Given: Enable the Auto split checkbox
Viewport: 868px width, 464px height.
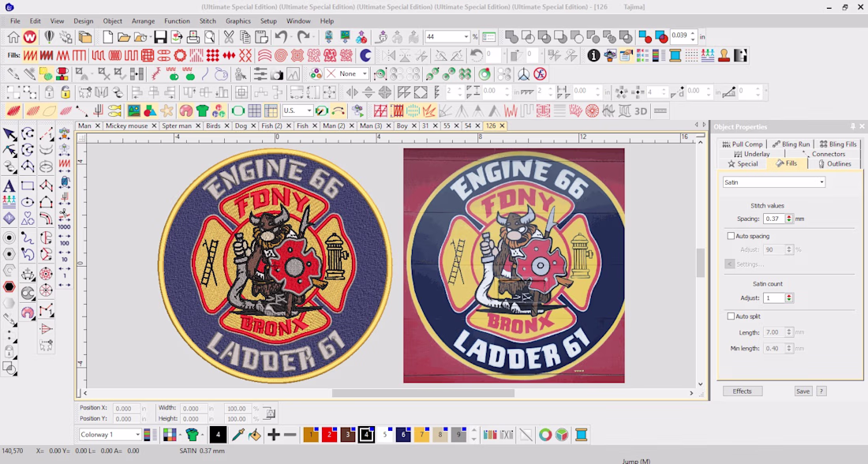Looking at the screenshot, I should tap(731, 316).
